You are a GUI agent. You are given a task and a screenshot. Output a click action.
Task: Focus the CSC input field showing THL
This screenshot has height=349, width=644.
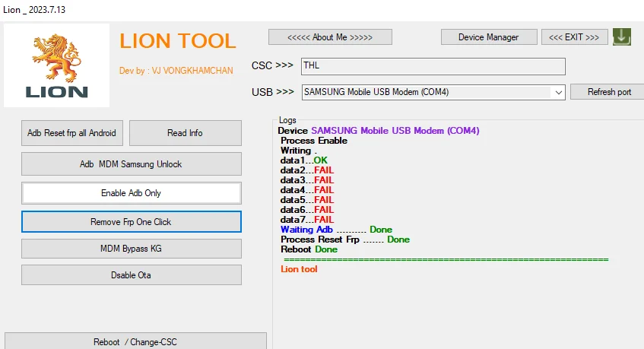(433, 66)
